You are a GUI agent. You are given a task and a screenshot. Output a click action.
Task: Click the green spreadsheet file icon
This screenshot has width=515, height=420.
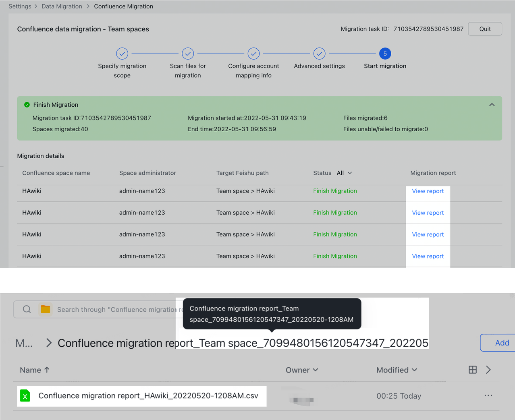coord(25,396)
